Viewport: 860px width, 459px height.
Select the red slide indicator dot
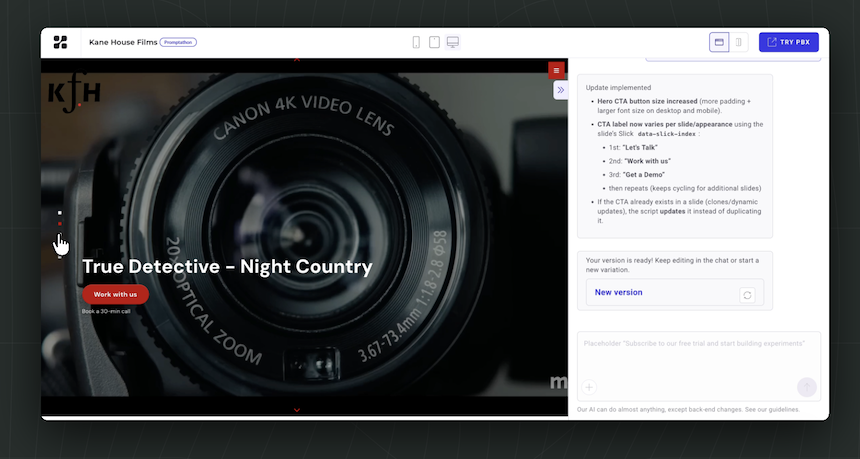coord(60,224)
